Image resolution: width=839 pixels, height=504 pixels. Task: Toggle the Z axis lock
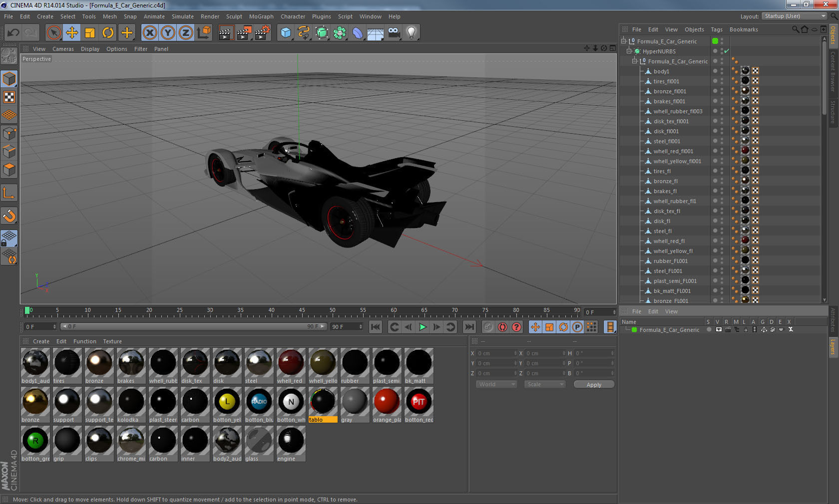(186, 33)
